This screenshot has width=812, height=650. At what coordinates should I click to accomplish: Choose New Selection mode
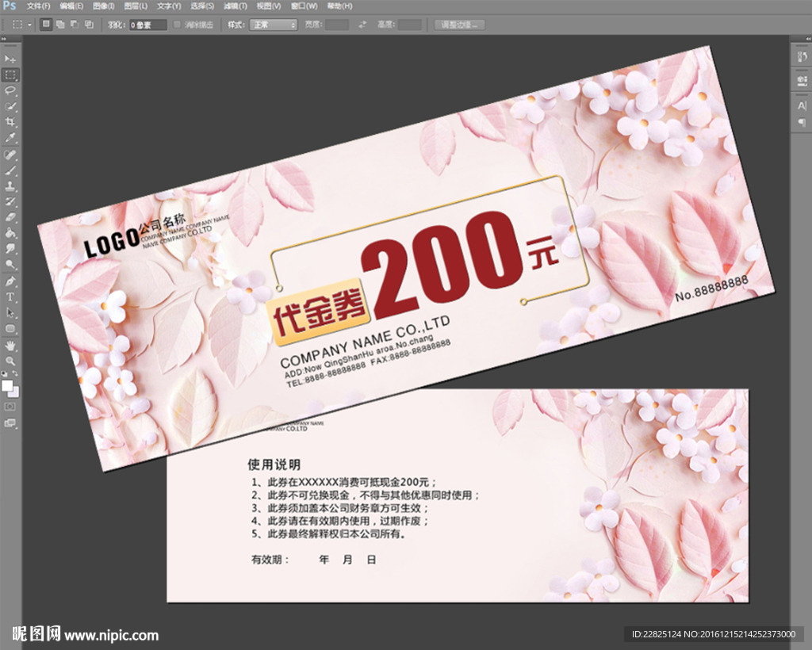[46, 25]
